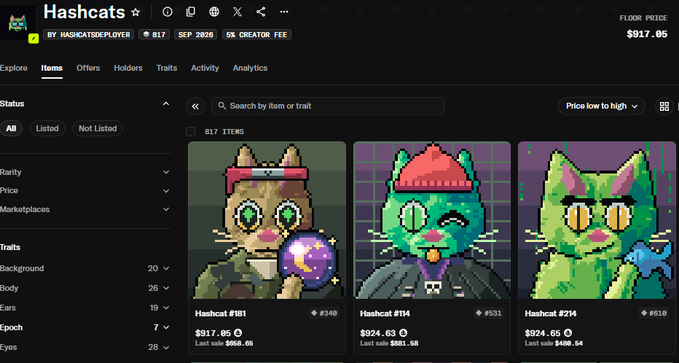
Task: Click the green edit badge on avatar
Action: pyautogui.click(x=33, y=39)
